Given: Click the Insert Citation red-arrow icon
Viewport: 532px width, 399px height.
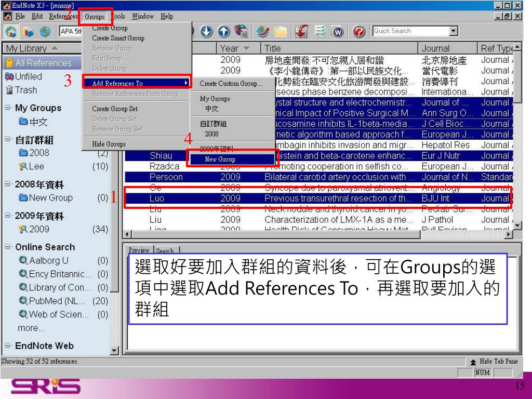Looking at the screenshot, I should [302, 32].
